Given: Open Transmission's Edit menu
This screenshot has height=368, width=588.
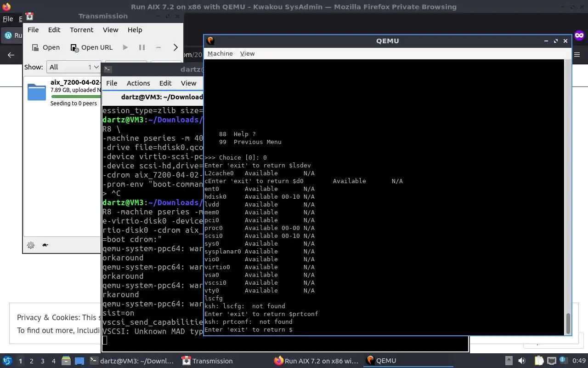Looking at the screenshot, I should 54,30.
